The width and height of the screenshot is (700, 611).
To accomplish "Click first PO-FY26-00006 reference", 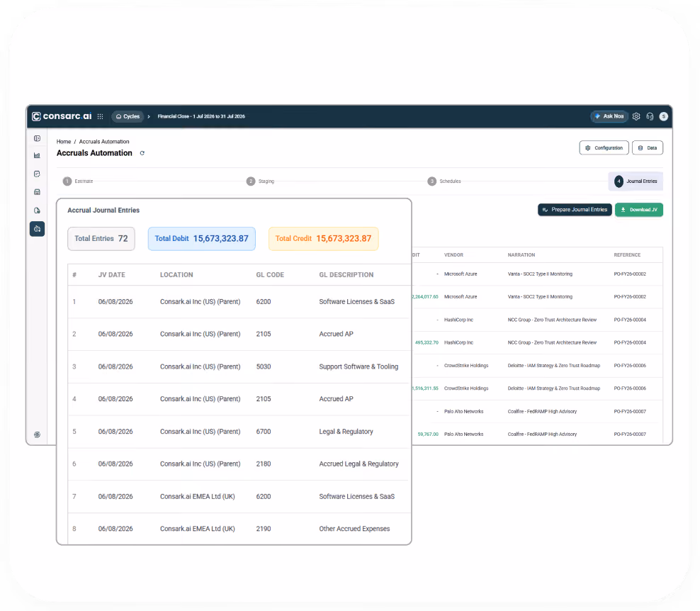I will [x=630, y=366].
